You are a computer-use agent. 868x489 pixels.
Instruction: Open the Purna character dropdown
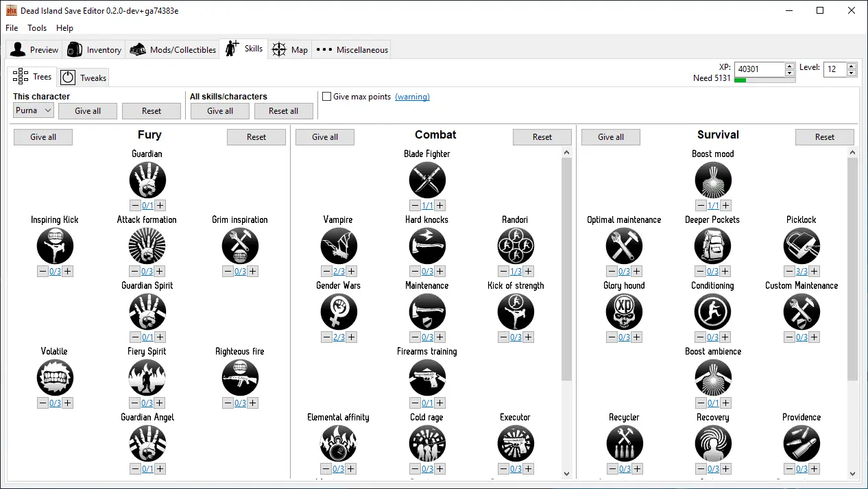click(x=34, y=110)
